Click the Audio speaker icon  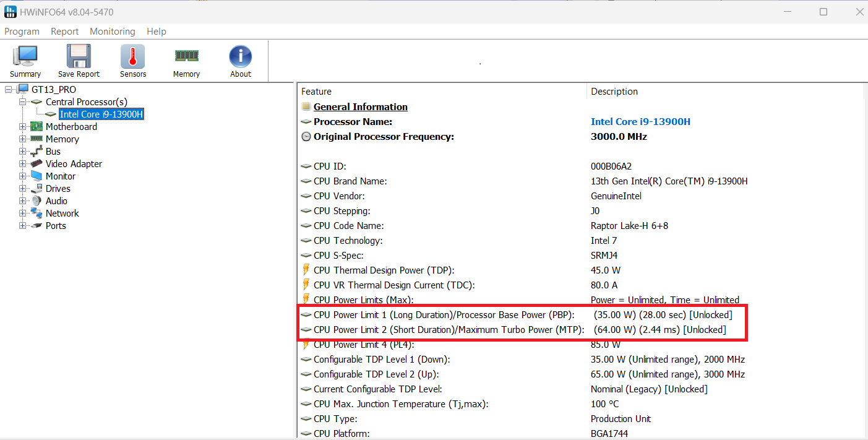coord(37,201)
